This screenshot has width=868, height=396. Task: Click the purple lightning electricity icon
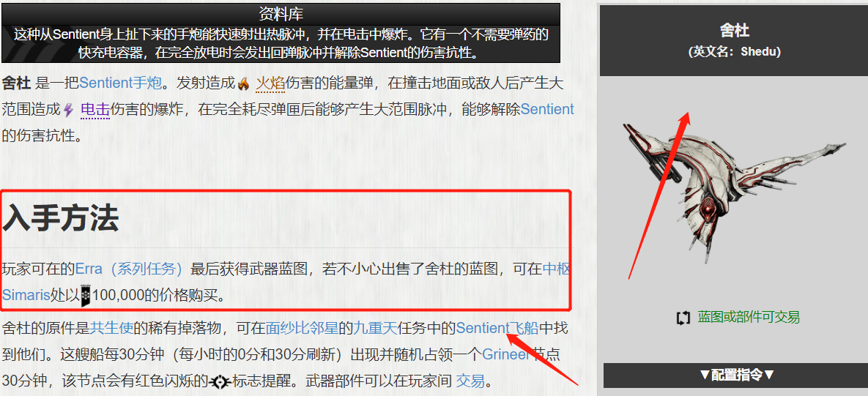coord(69,110)
